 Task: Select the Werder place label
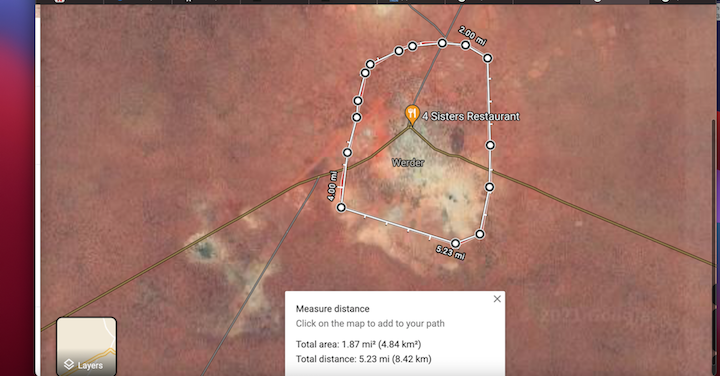tap(408, 163)
